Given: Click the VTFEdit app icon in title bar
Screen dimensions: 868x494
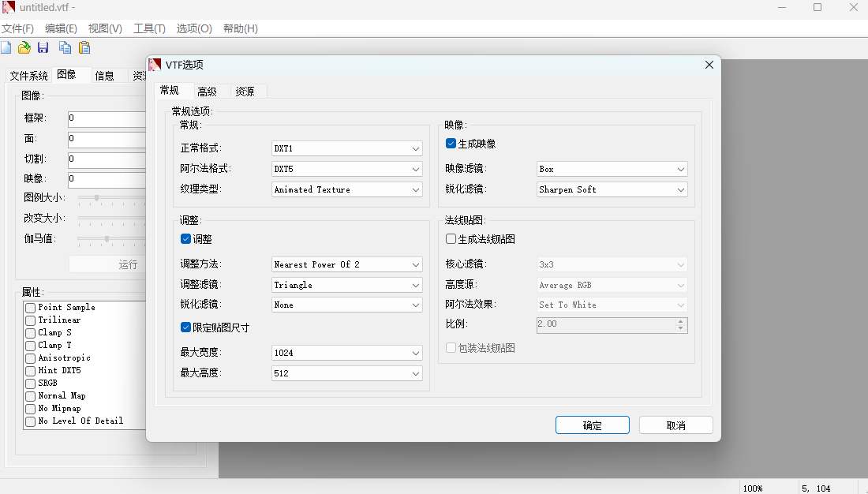Looking at the screenshot, I should point(9,7).
